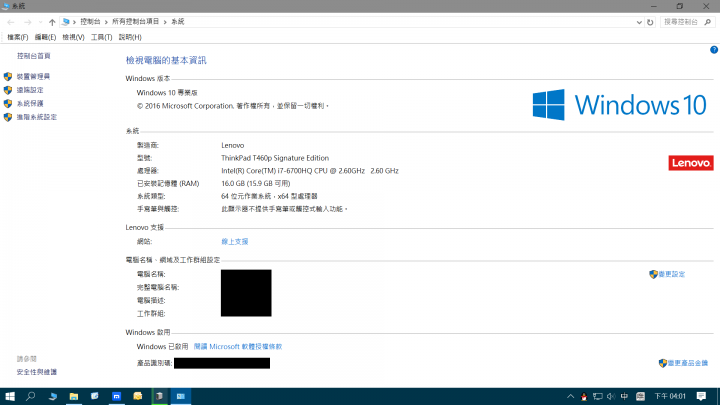The image size is (720, 405).
Task: Click the search magnifier in the search box
Action: [708, 22]
